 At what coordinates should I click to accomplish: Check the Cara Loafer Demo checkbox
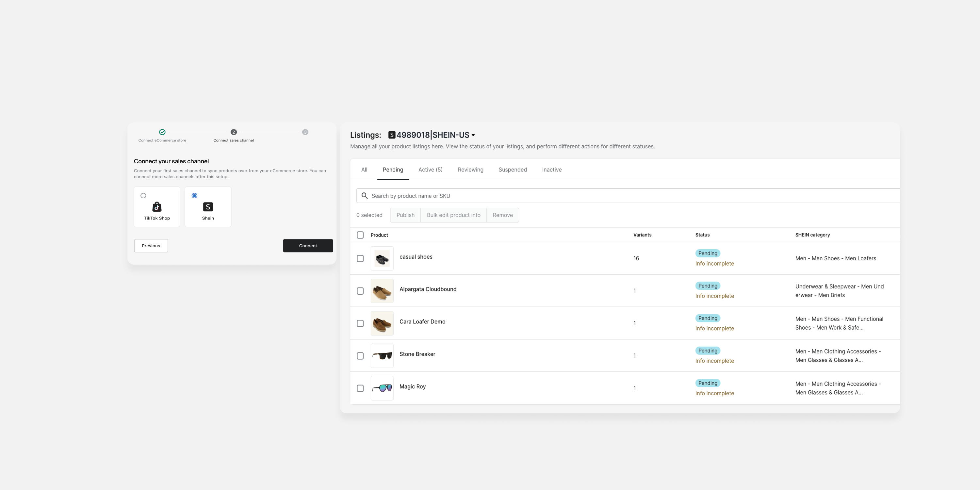pos(360,323)
